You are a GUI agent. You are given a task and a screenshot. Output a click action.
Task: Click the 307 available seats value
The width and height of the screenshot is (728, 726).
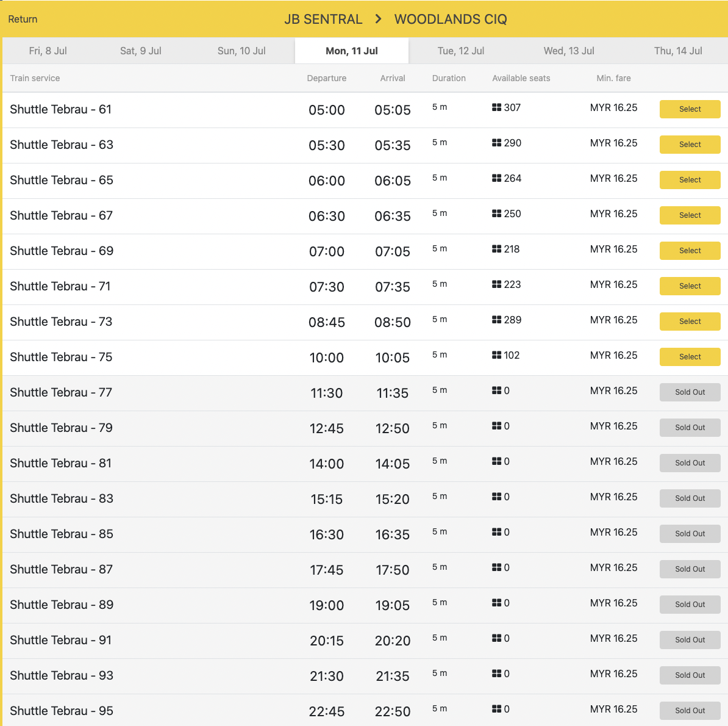[x=512, y=107]
